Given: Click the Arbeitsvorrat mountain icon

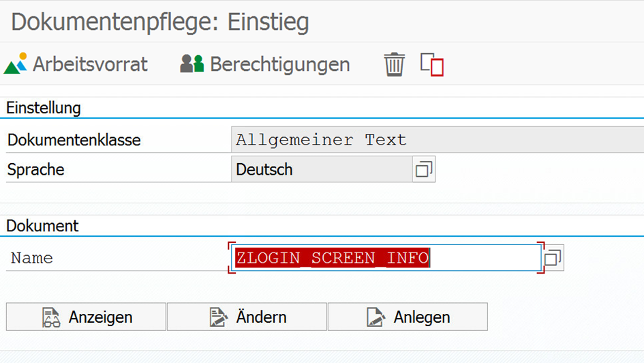Looking at the screenshot, I should click(16, 64).
